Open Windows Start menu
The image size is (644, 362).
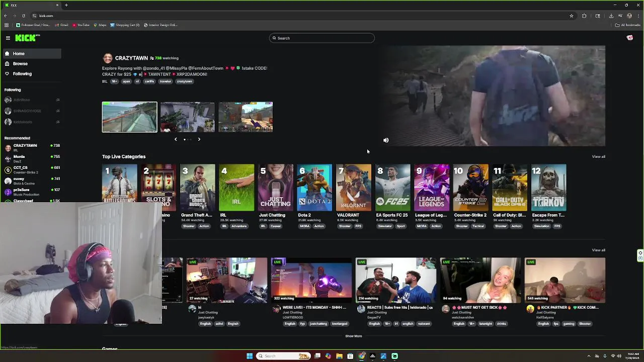click(250, 356)
